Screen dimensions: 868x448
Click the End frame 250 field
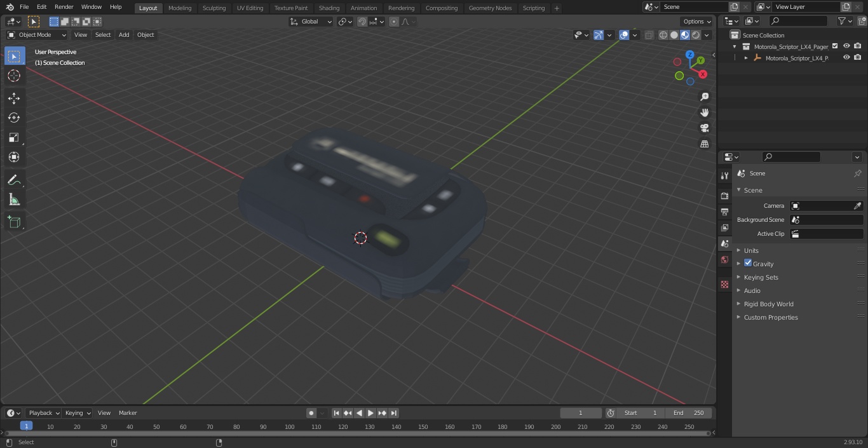[x=689, y=413]
